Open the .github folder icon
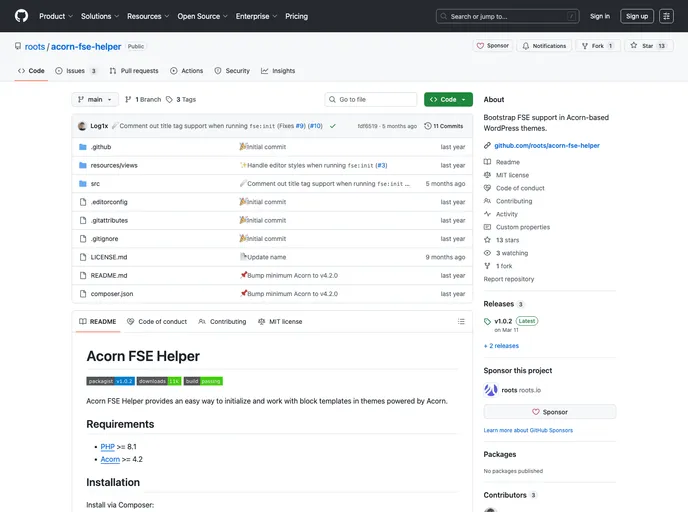This screenshot has height=512, width=688. click(x=82, y=147)
